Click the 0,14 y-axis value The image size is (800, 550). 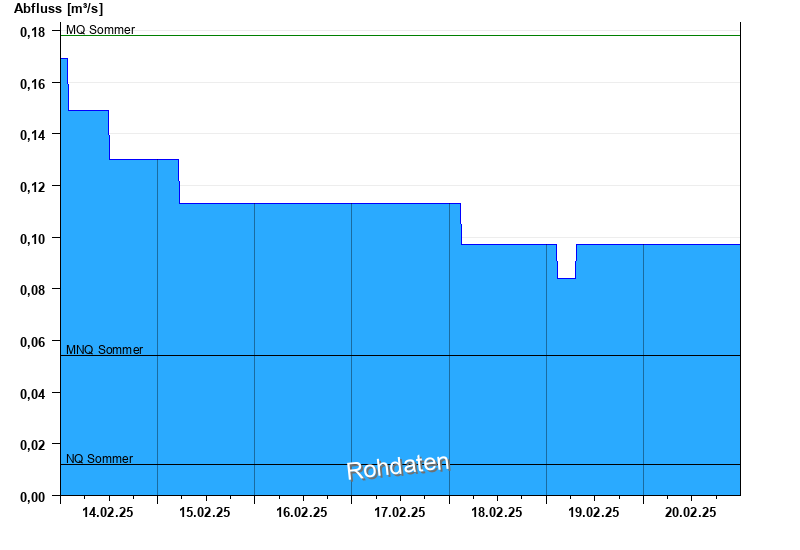33,135
